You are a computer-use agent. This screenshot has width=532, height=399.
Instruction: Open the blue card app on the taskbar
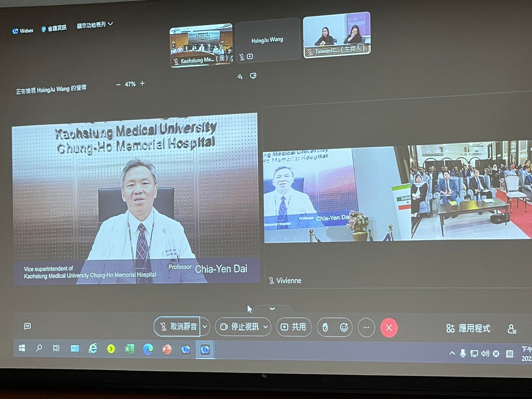click(74, 348)
